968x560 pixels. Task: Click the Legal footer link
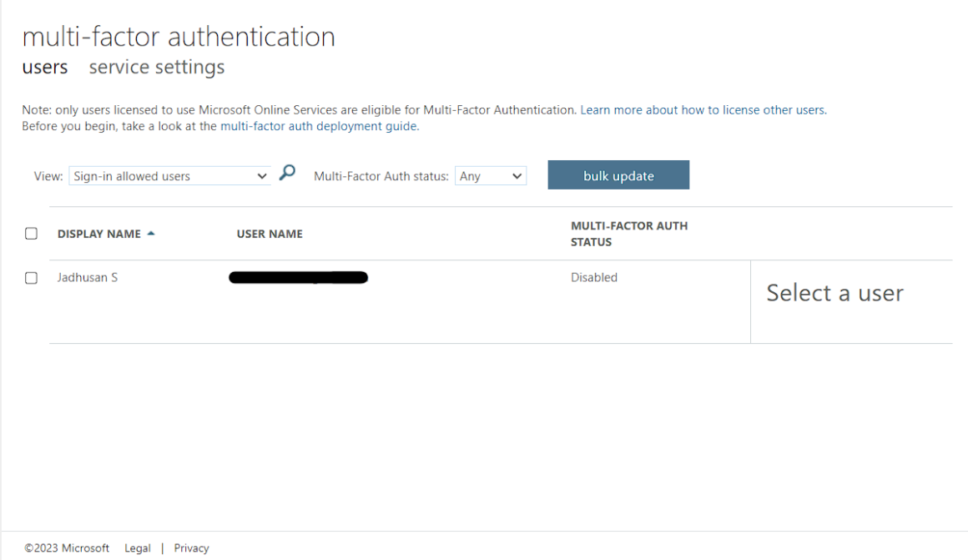(x=138, y=548)
